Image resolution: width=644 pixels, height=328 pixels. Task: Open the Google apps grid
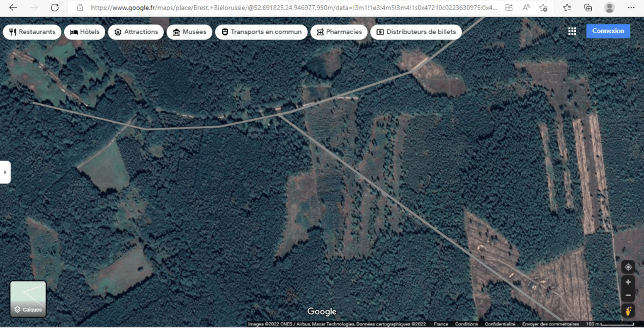572,31
